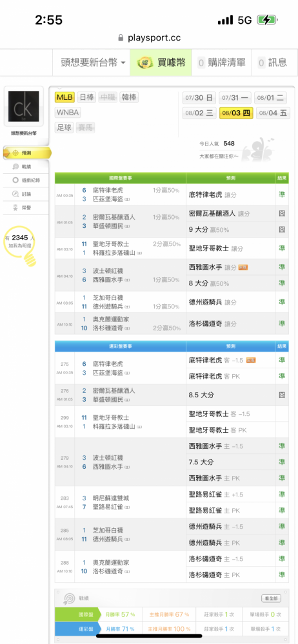Viewport: 298px width, 644px height.
Task: Click 密爾瓦基釀酒人 team in 國際盤 list
Action: click(x=114, y=217)
